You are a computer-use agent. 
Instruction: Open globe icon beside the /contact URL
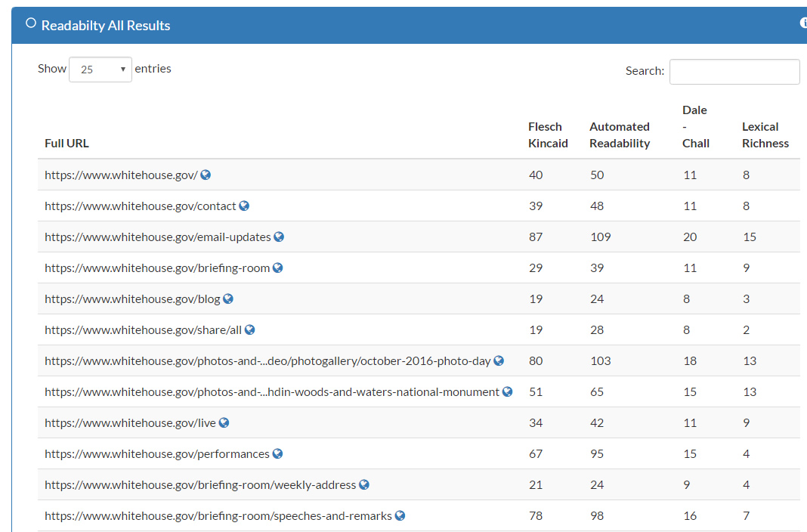pos(244,206)
